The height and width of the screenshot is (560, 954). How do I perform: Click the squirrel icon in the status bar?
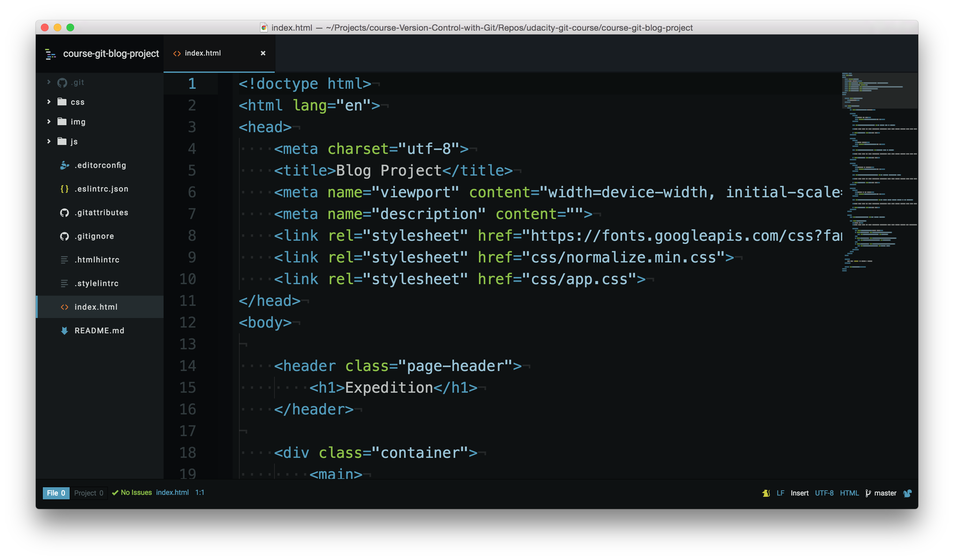tap(907, 493)
